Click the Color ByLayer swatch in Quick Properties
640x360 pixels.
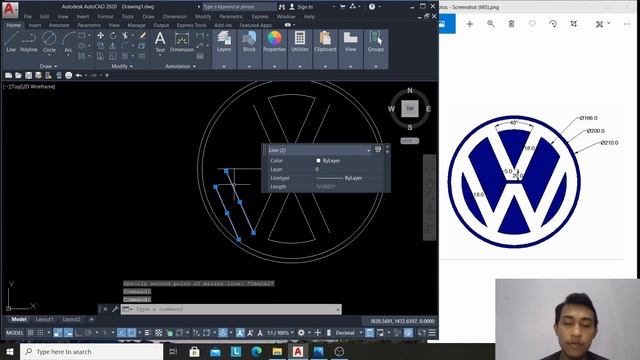coord(318,161)
